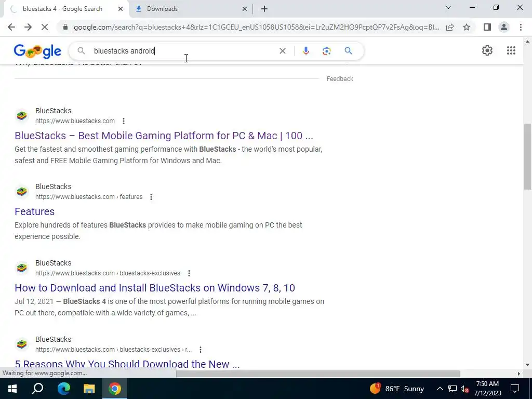View site information lock icon
This screenshot has width=532, height=399.
(x=65, y=27)
